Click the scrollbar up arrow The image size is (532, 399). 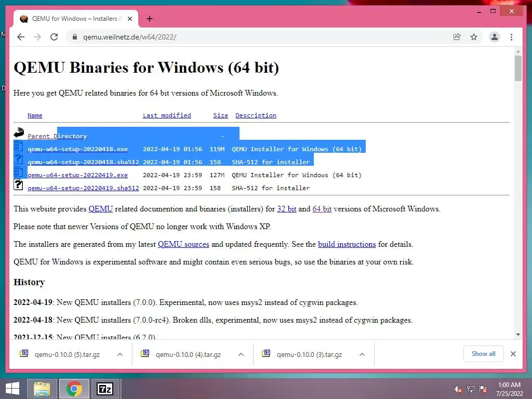tap(518, 51)
